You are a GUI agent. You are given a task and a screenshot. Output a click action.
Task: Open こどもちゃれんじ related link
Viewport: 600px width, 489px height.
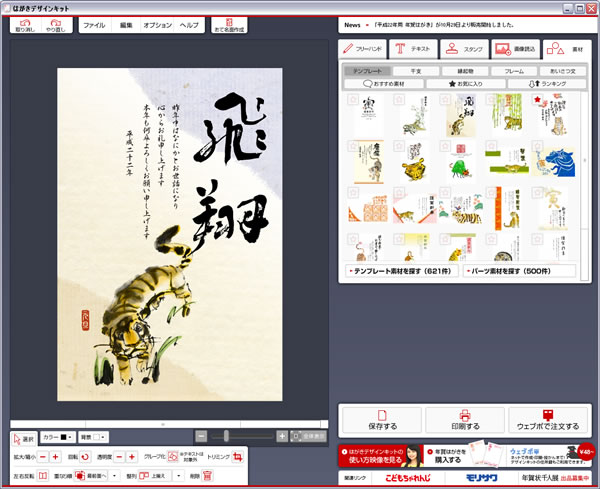pyautogui.click(x=408, y=478)
